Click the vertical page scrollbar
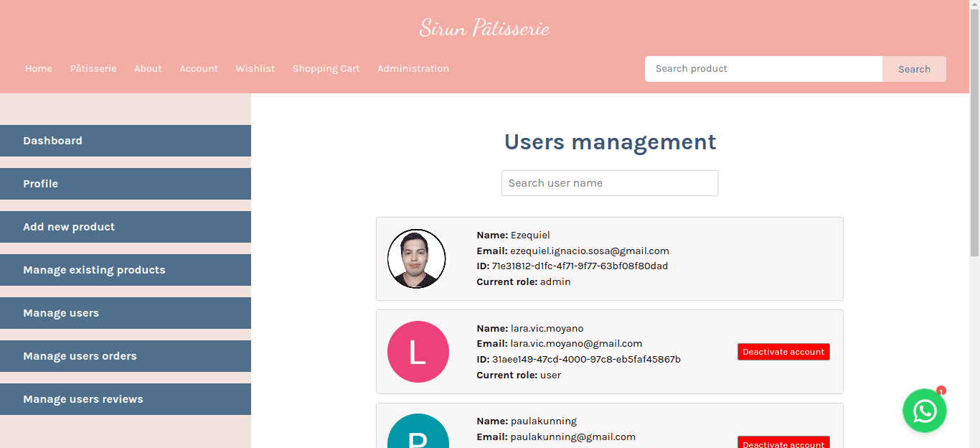The width and height of the screenshot is (980, 448). tap(974, 129)
